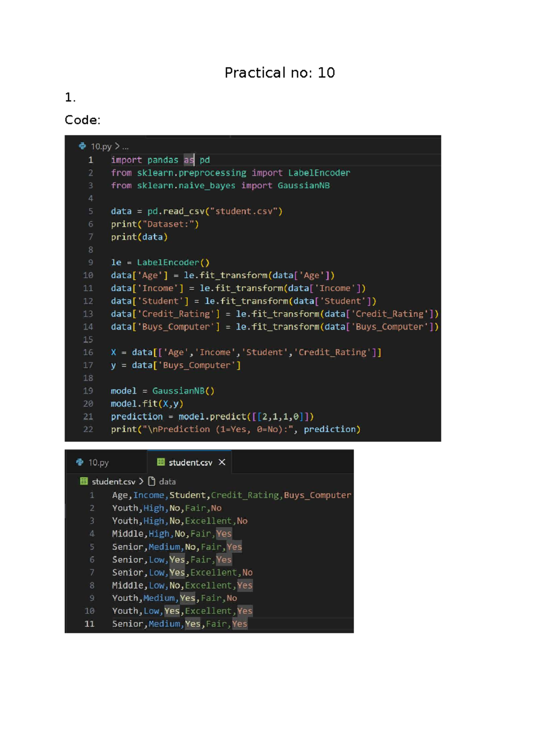Click the 'LabelEncoder()' call on line 9
This screenshot has width=535, height=756.
(x=173, y=263)
